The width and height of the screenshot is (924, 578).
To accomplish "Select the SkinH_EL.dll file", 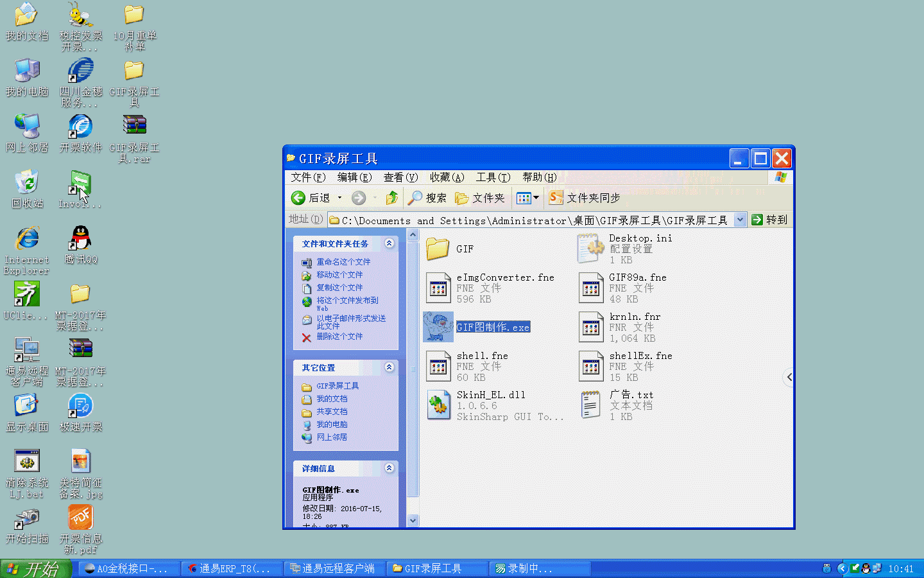I will point(439,405).
